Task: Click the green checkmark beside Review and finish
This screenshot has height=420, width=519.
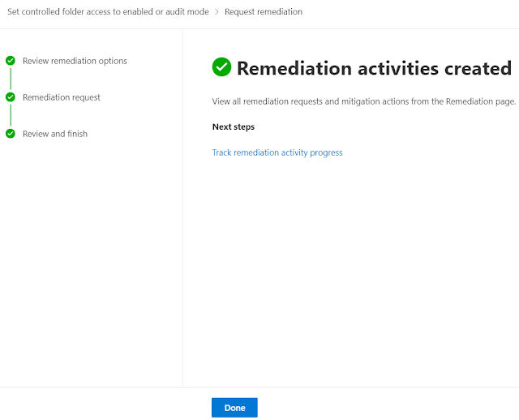Action: click(x=11, y=134)
